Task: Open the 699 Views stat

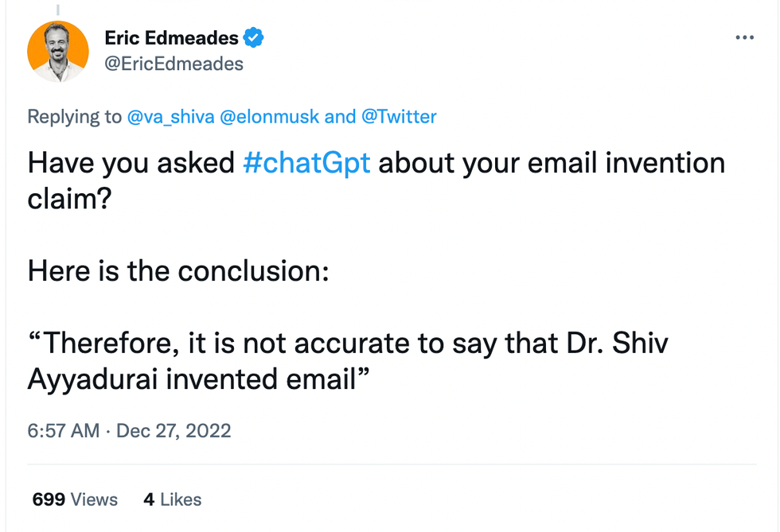Action: click(75, 499)
